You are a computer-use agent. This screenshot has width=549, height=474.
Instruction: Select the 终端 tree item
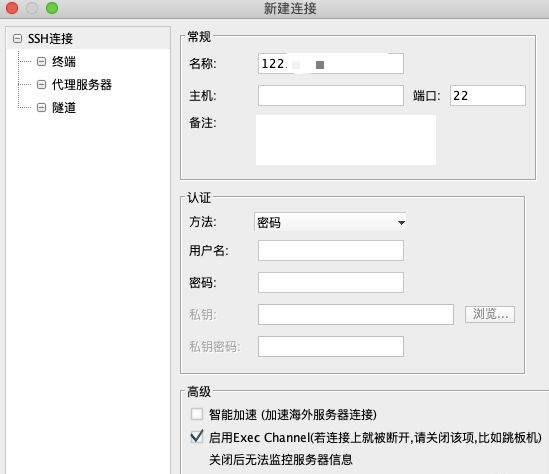[x=64, y=62]
